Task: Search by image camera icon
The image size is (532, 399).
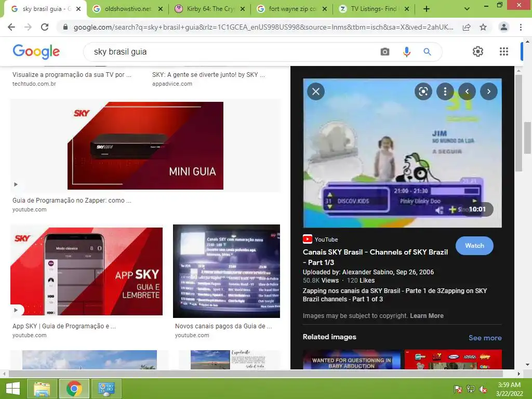Action: (x=385, y=51)
